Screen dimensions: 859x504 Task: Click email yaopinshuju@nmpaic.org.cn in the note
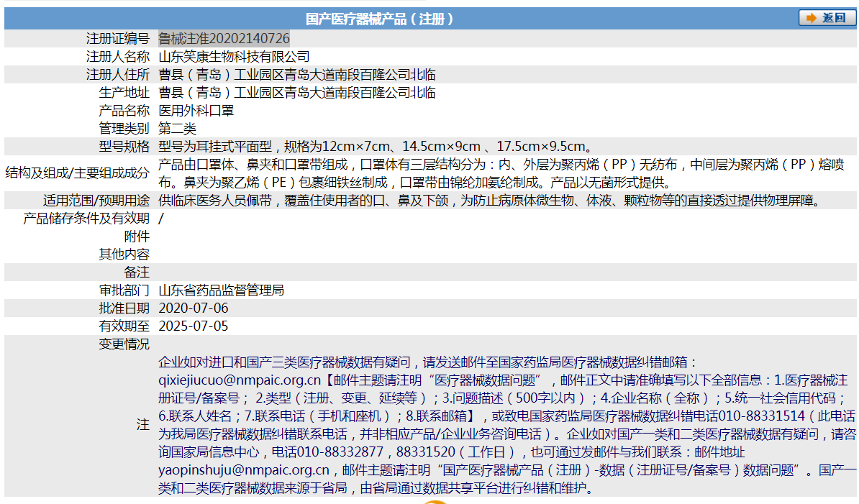point(244,470)
